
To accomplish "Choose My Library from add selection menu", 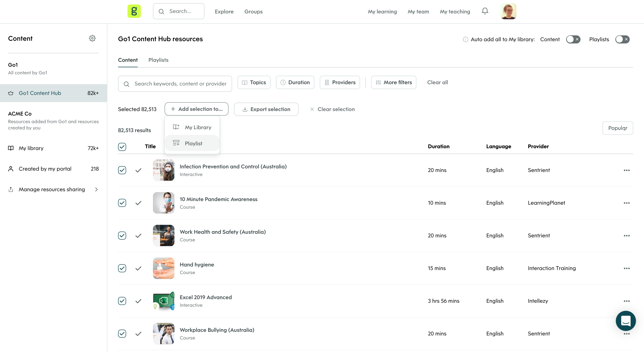I will point(192,127).
